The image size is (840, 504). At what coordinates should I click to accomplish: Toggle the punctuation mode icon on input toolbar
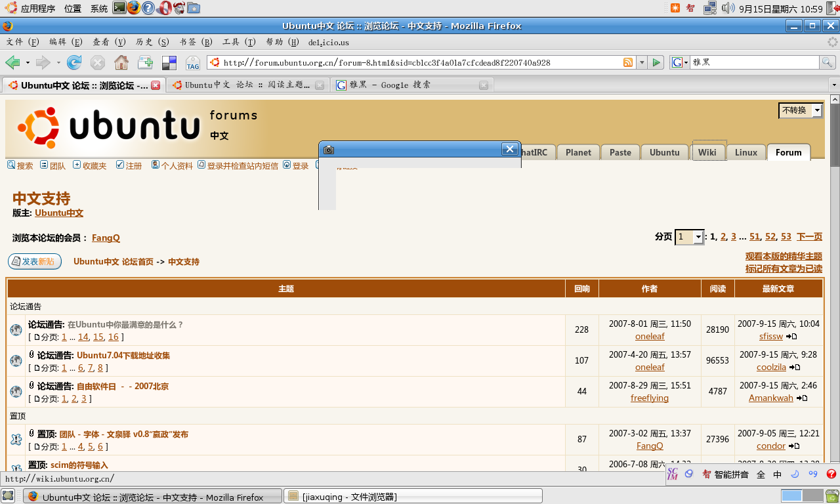tap(813, 474)
